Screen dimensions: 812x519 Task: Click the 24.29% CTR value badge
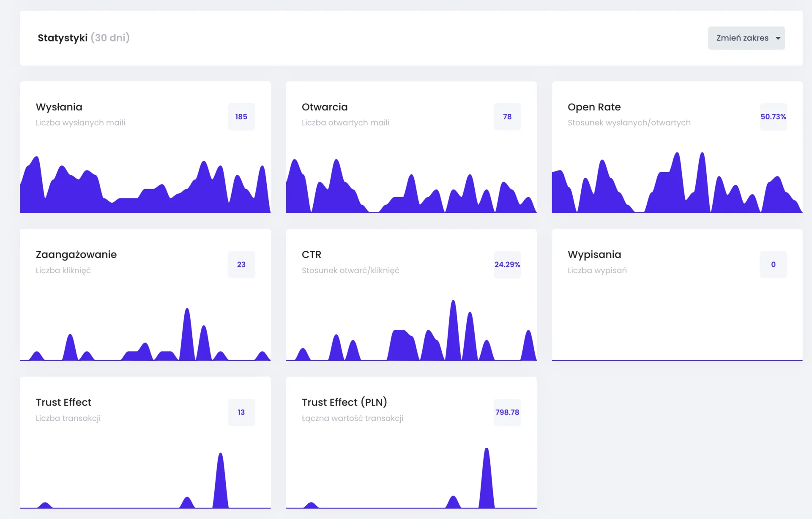pos(507,264)
